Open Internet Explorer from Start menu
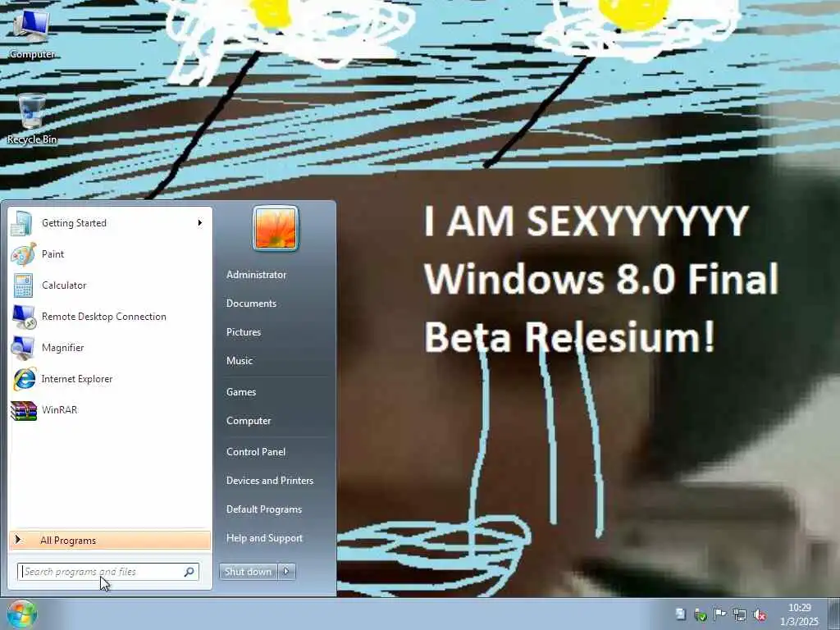The height and width of the screenshot is (630, 840). coord(110,379)
